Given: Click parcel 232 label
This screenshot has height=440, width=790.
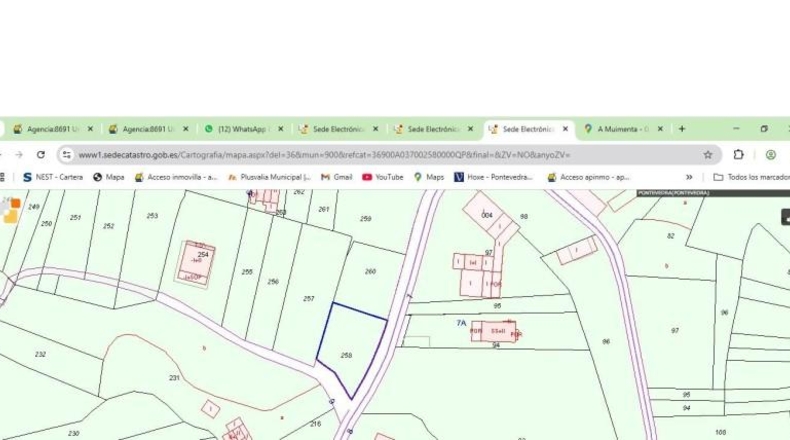Looking at the screenshot, I should point(40,354).
